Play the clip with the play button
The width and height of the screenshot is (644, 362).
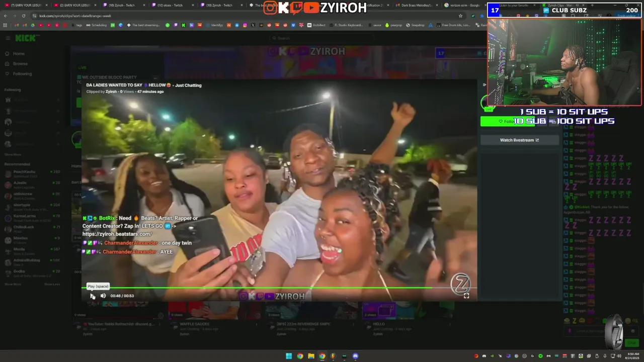coord(93,296)
